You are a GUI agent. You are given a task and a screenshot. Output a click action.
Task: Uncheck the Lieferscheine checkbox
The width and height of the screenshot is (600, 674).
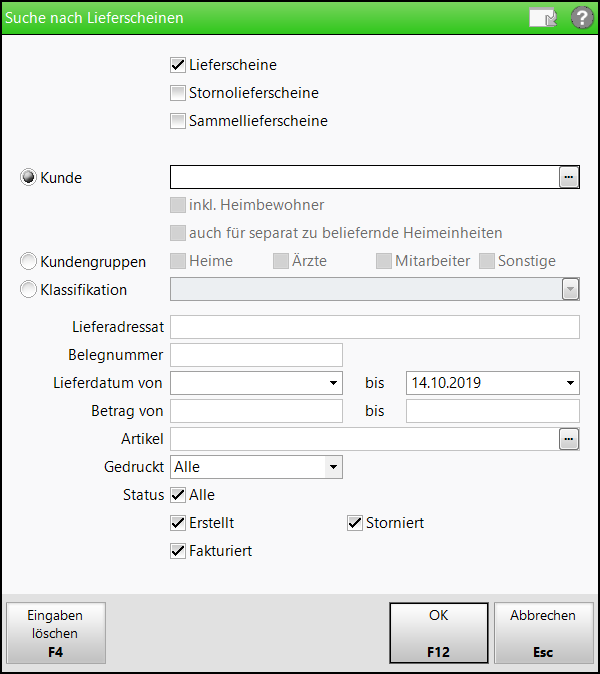click(178, 65)
